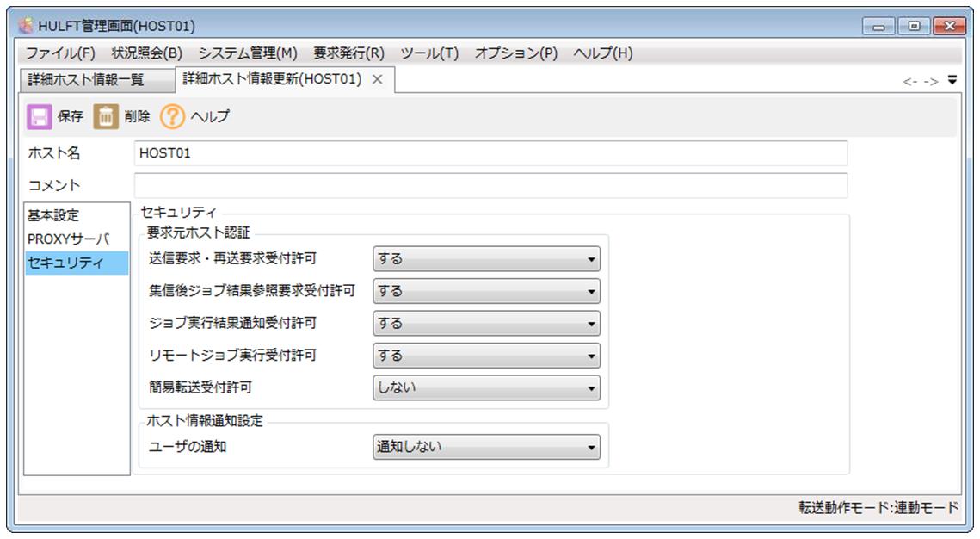Open the tab list dropdown arrow icon
This screenshot has height=539, width=980.
point(952,80)
